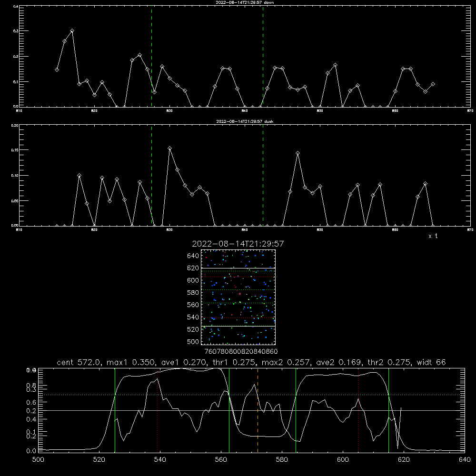The image size is (476, 476).
Task: Click the "0.3" y-axis label of the dawn plot
Action: pyautogui.click(x=16, y=31)
